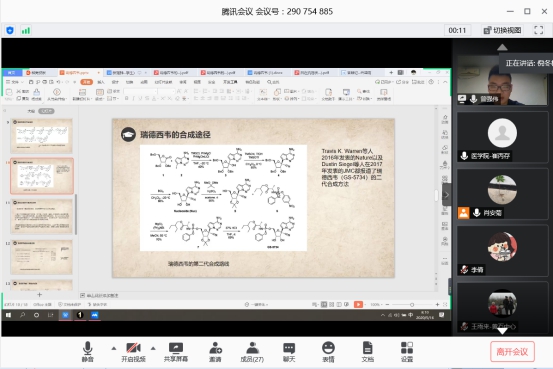This screenshot has height=369, width=553.
Task: Open the documents icon
Action: [367, 352]
